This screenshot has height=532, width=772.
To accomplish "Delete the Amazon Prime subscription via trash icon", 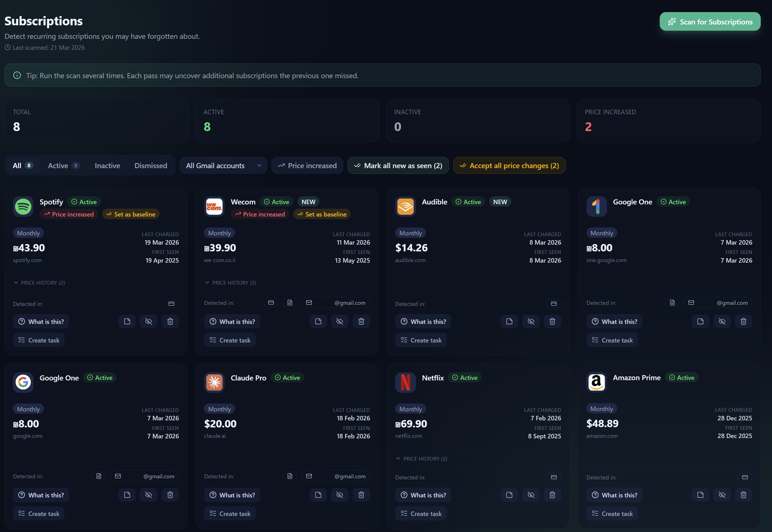I will tap(744, 495).
